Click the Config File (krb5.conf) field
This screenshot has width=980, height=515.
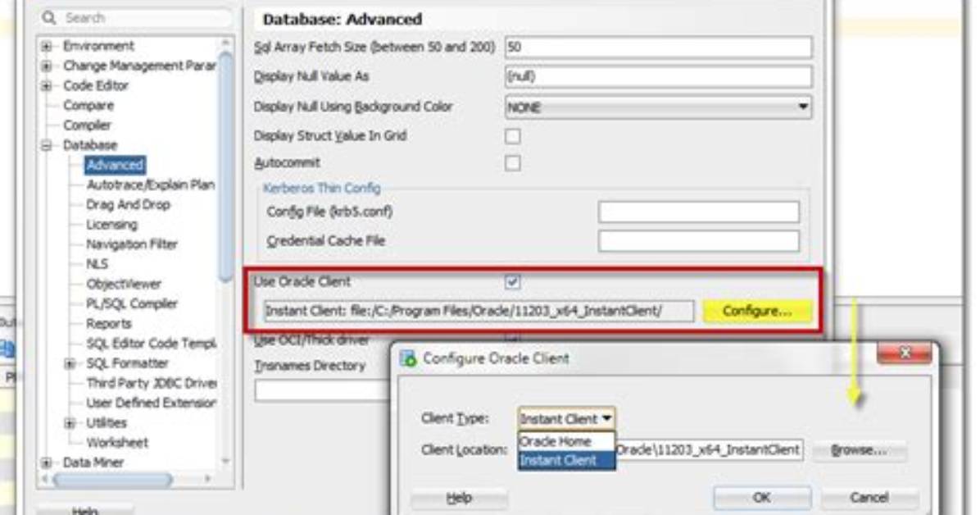pos(699,212)
